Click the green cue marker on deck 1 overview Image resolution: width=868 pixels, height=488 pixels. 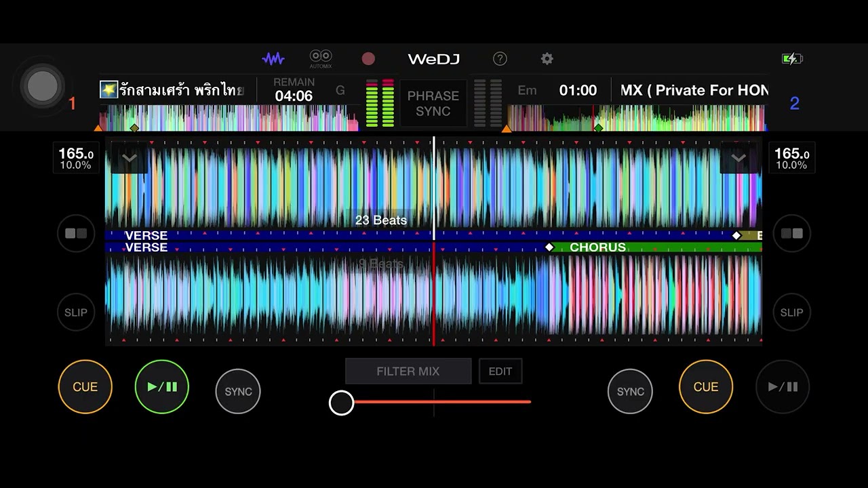click(134, 127)
